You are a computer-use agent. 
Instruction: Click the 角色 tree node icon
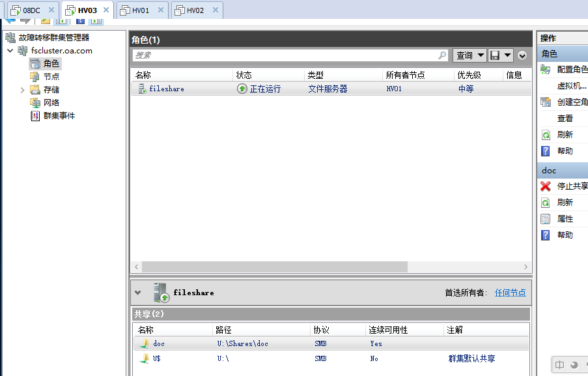pos(35,64)
